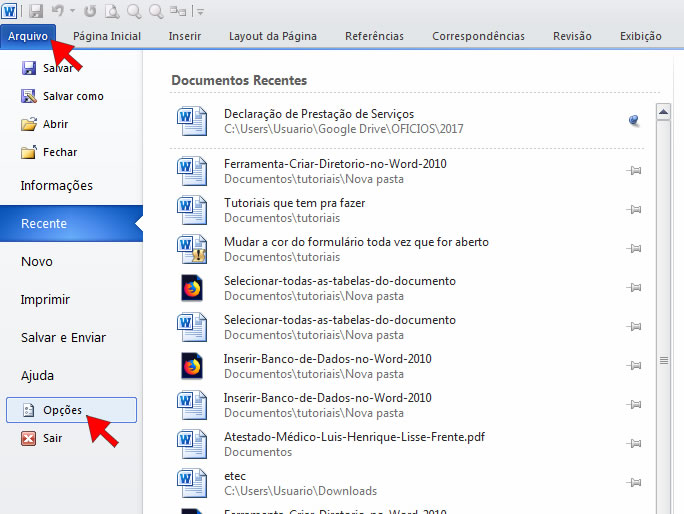Click Word icon of Inserir-Banco-de-Dados-no-Word-2010

[192, 405]
